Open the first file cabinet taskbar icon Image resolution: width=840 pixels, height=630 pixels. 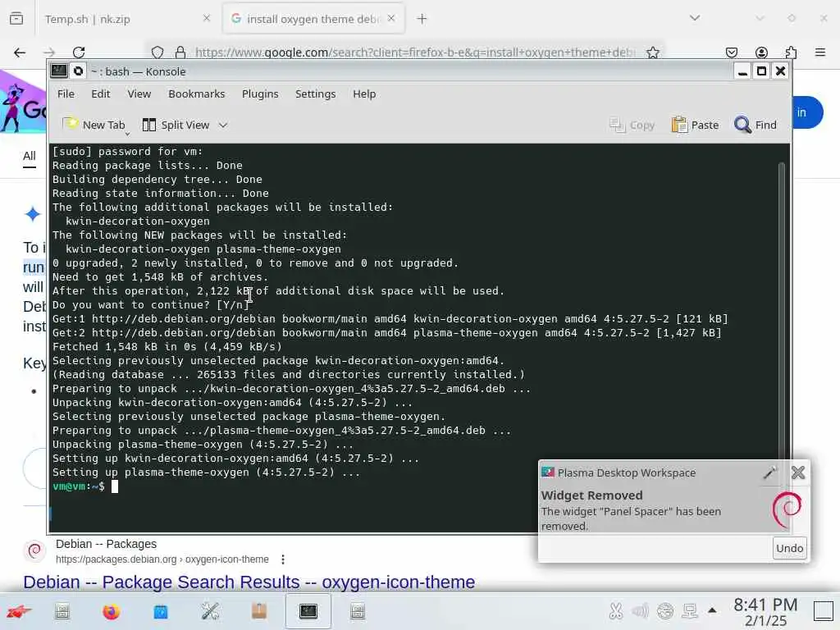62,611
